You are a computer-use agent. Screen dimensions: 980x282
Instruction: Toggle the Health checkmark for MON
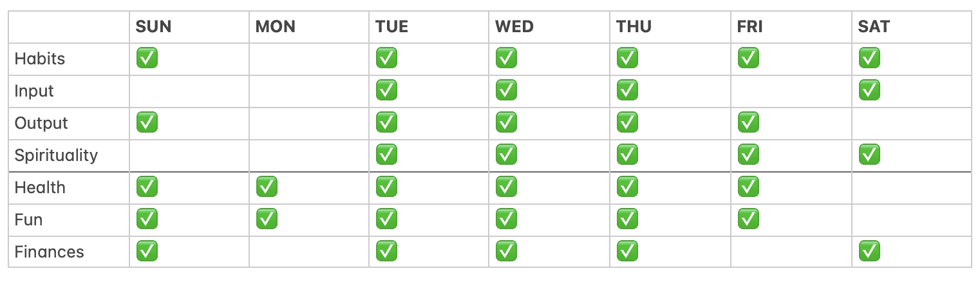(267, 187)
